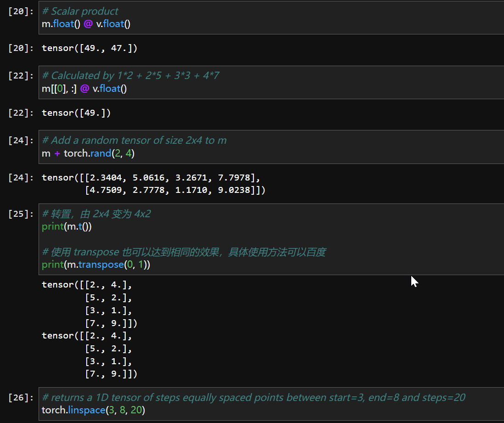Click output row [4.7509, 2.7778, 1.1710, 9.0238]

tap(175, 190)
